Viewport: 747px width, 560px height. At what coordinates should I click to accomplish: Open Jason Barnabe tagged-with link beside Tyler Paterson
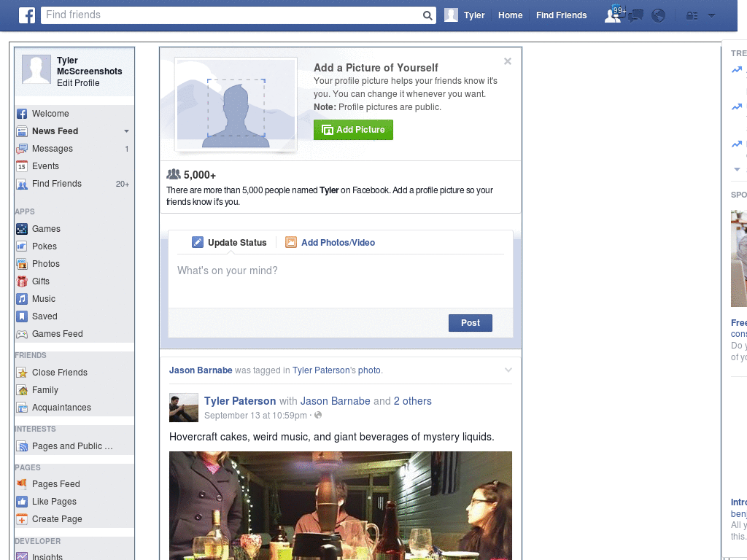coord(335,401)
